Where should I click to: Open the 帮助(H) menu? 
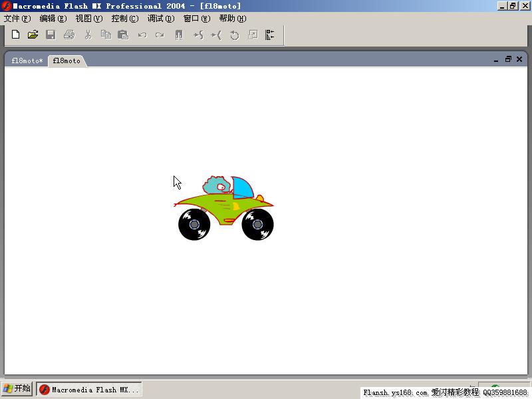(233, 19)
